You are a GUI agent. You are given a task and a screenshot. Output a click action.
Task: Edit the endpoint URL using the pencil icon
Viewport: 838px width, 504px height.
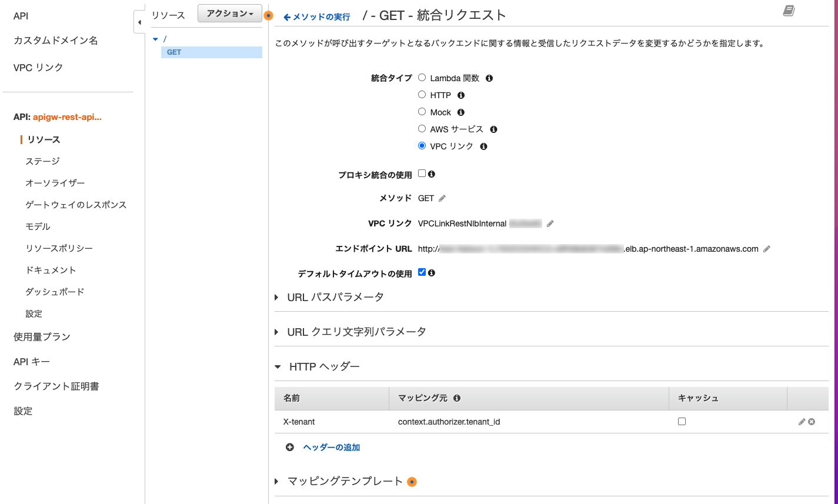[766, 249]
